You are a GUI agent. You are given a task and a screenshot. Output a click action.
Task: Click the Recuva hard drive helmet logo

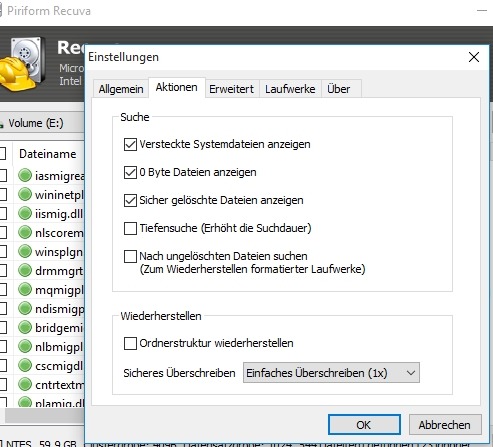(x=23, y=64)
